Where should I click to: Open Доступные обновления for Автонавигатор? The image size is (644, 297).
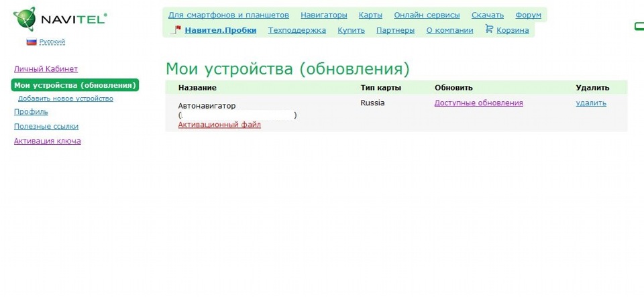point(479,103)
